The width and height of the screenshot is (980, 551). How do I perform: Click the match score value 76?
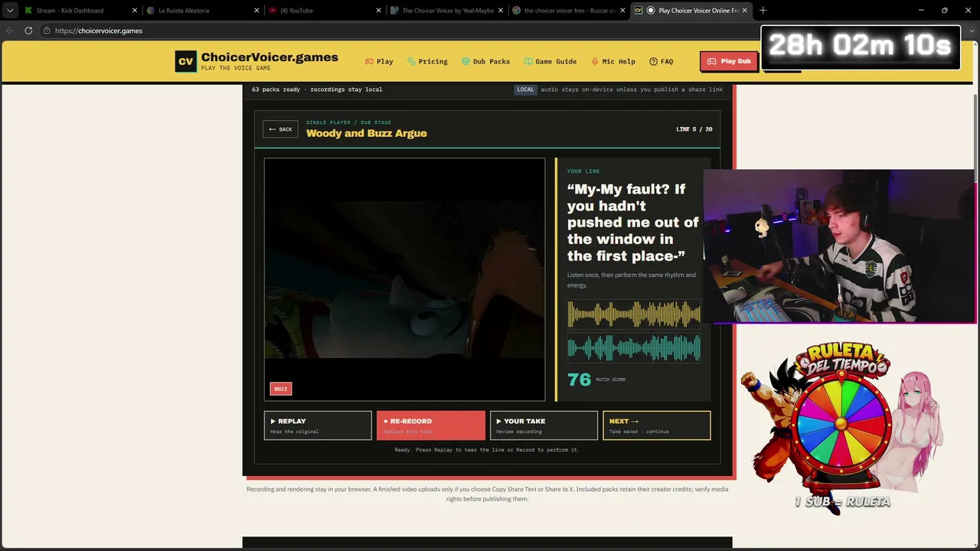point(579,380)
